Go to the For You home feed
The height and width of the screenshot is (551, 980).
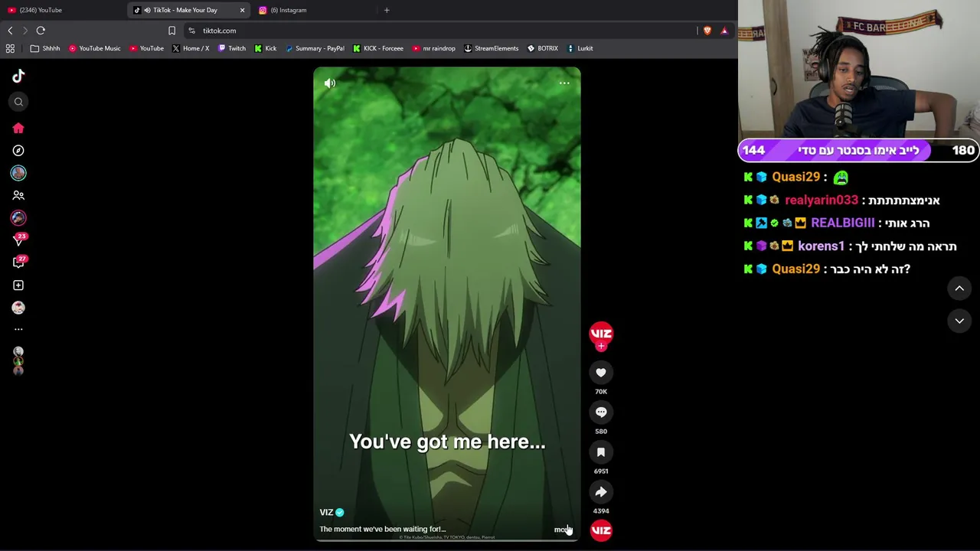click(18, 128)
